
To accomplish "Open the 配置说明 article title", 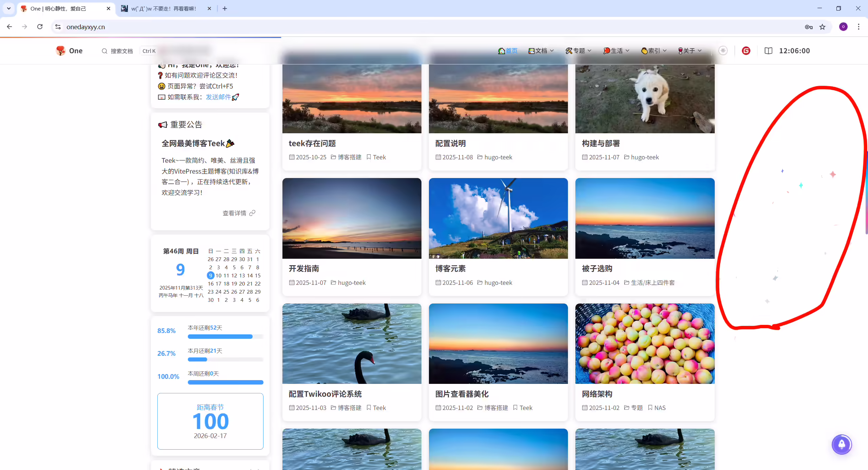I will [x=450, y=143].
